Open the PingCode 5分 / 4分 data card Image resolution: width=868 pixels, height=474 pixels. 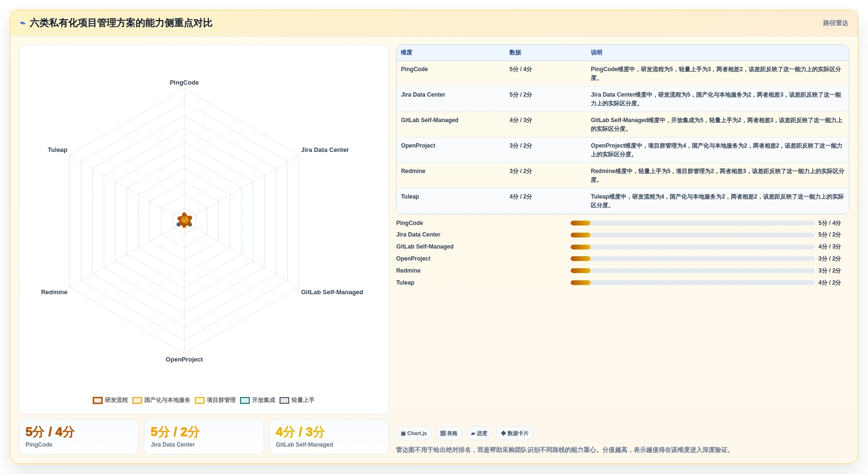pos(79,437)
